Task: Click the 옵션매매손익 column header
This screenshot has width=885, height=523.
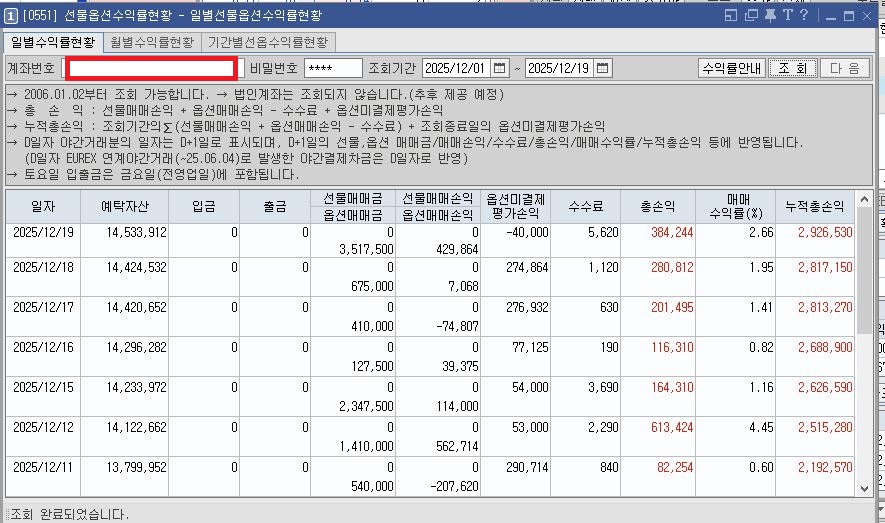Action: coord(437,215)
